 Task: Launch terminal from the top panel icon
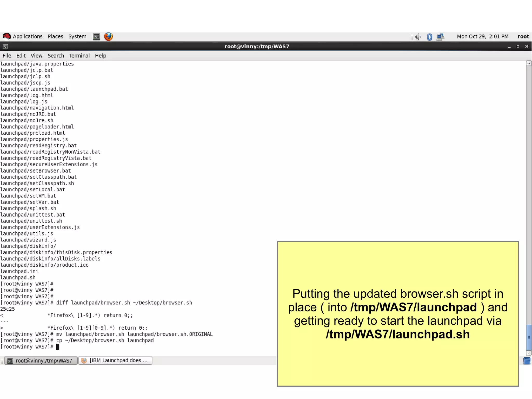click(96, 37)
